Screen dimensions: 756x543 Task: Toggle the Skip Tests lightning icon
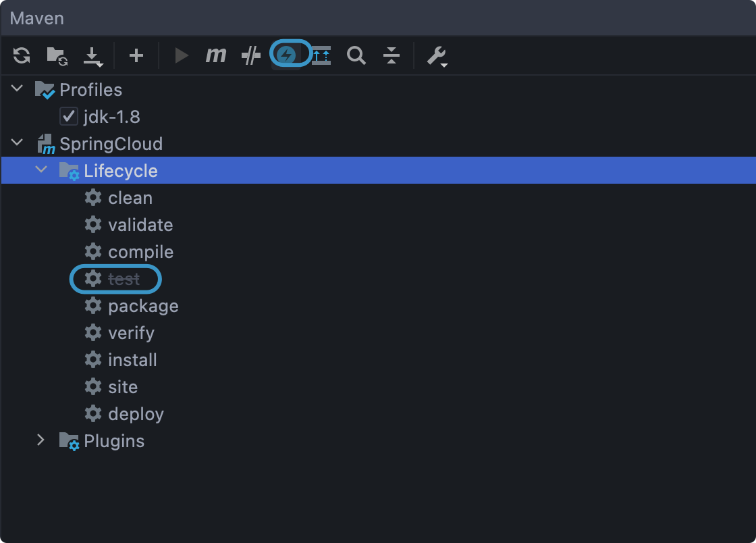(288, 55)
